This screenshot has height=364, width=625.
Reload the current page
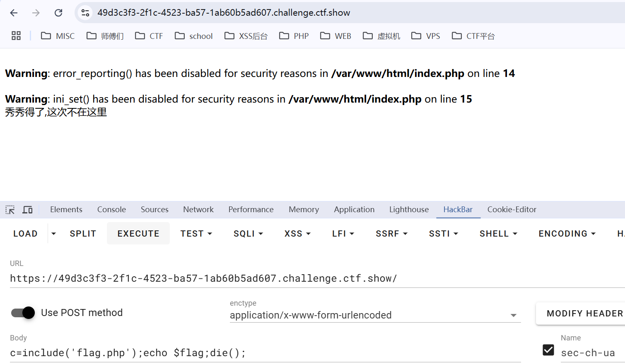(x=58, y=13)
